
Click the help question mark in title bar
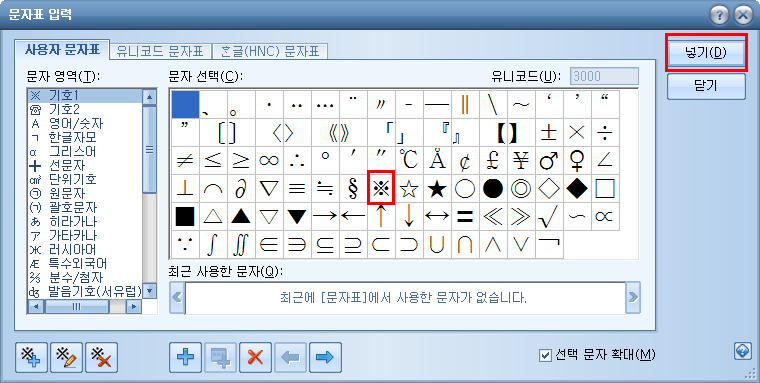coord(720,15)
